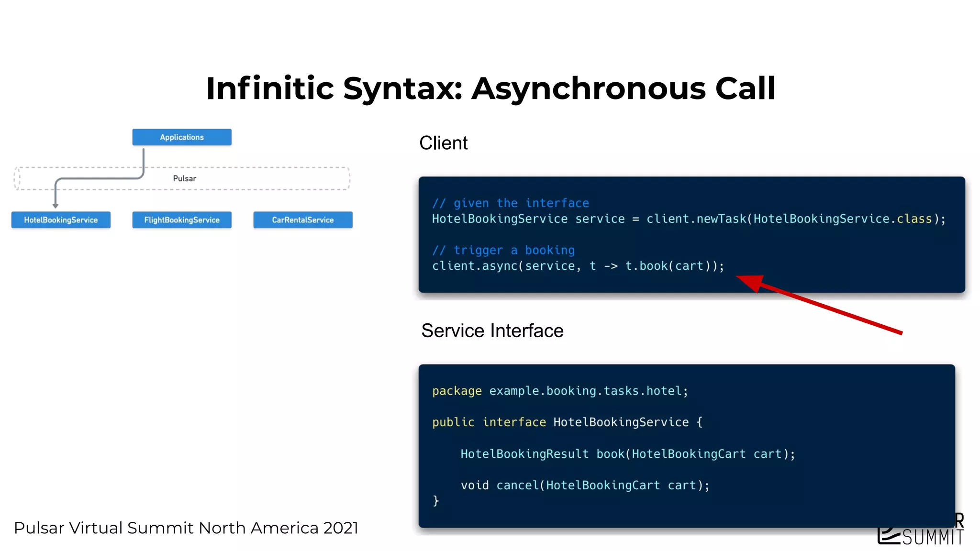Click the 'public interface HotelBookingService {' line
This screenshot has height=551, width=980.
click(567, 422)
